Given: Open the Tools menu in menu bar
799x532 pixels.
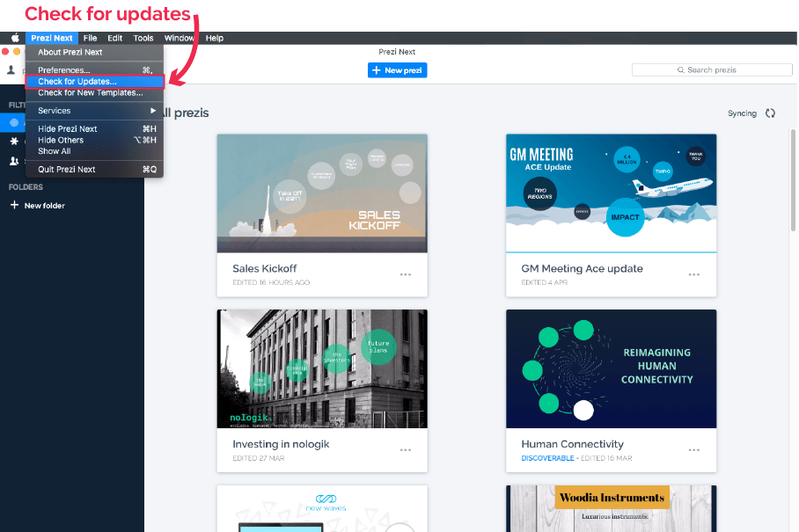Looking at the screenshot, I should [x=143, y=38].
